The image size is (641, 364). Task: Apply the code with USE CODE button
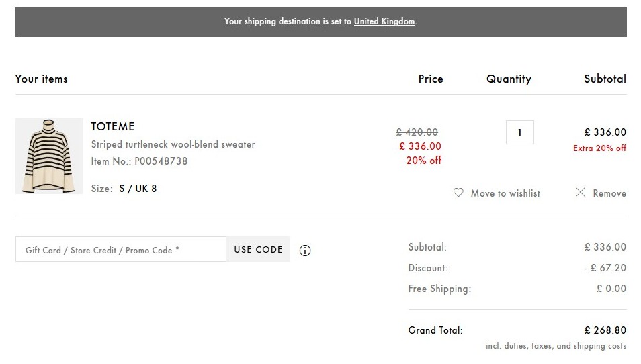click(258, 249)
